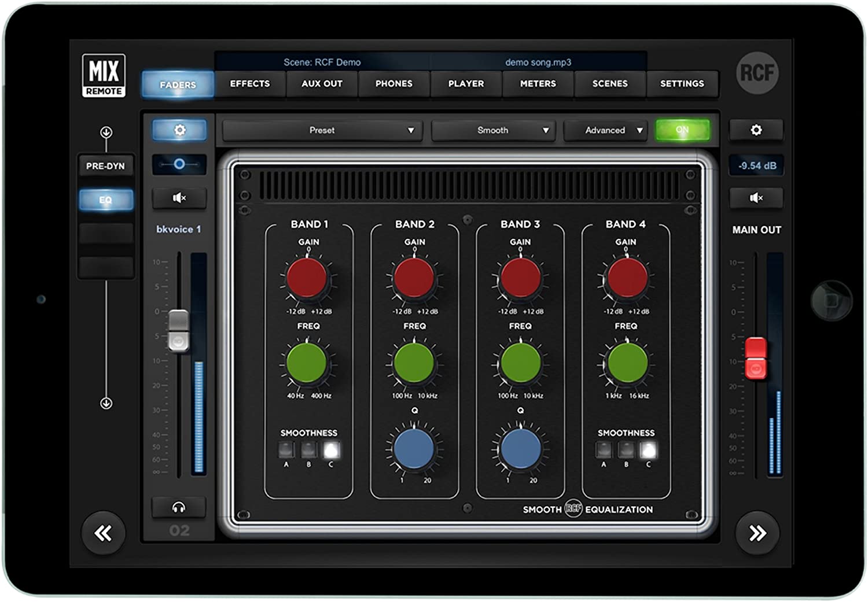Click the demo song.mp3 display

click(x=538, y=62)
